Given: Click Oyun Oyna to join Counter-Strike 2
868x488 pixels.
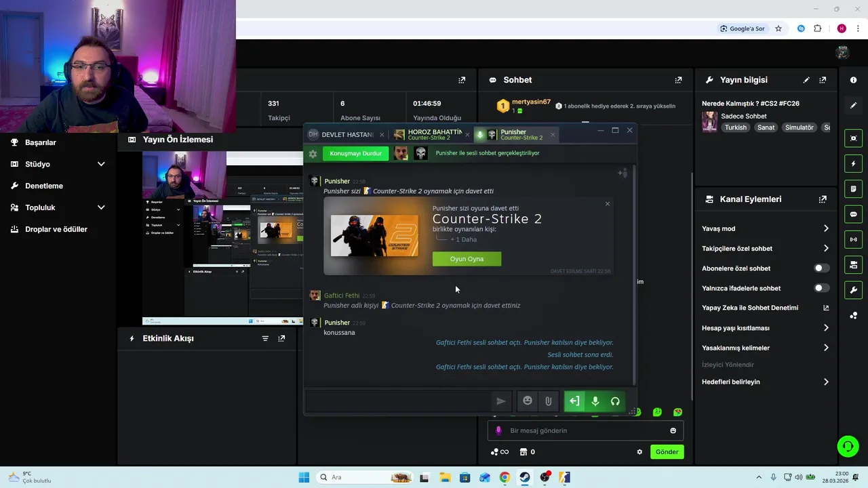Looking at the screenshot, I should 467,259.
